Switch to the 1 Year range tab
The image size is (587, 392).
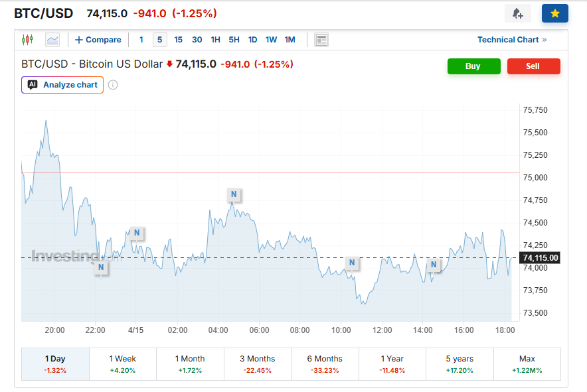pyautogui.click(x=392, y=363)
